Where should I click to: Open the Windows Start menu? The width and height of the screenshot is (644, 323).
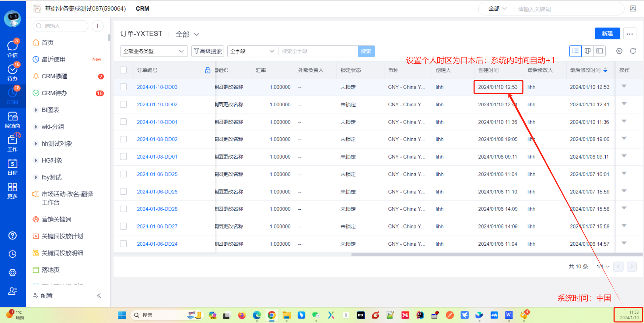122,315
